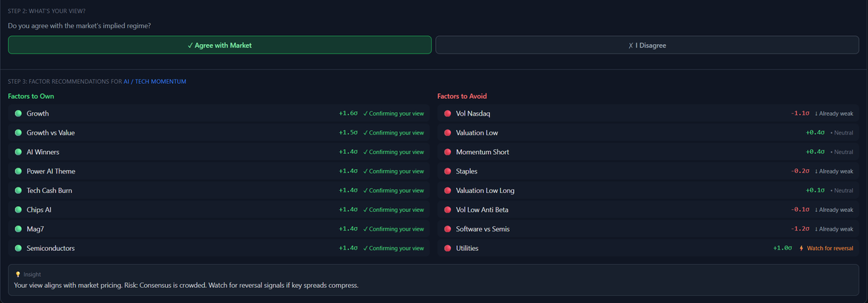Click the red dot beside Utilities

click(x=448, y=248)
